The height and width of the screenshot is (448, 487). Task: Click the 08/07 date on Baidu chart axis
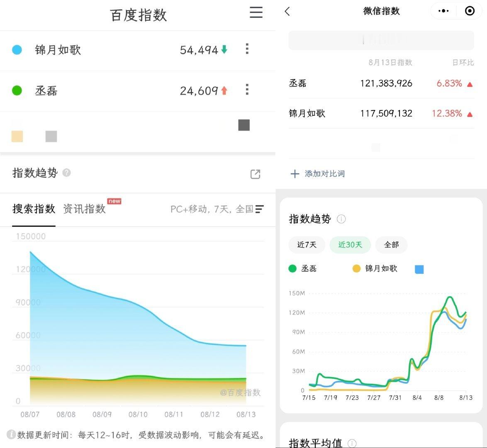coord(30,414)
